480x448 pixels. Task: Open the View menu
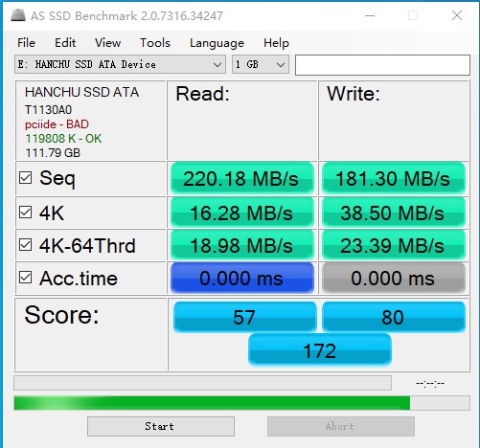click(x=107, y=43)
